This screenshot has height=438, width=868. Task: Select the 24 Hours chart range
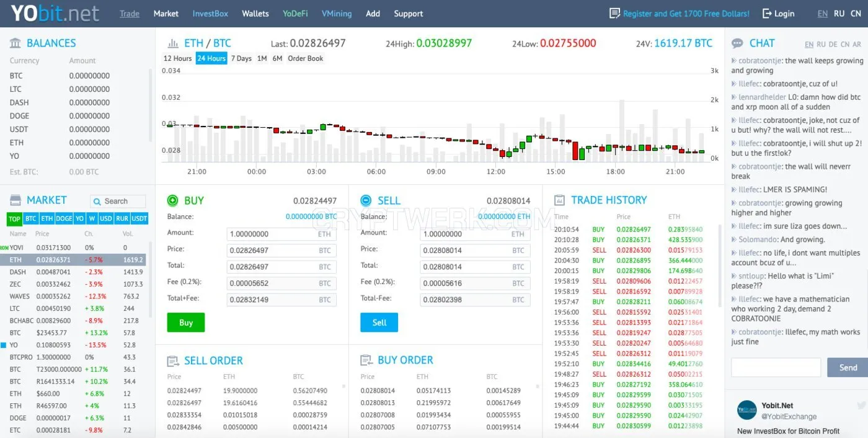pyautogui.click(x=211, y=58)
